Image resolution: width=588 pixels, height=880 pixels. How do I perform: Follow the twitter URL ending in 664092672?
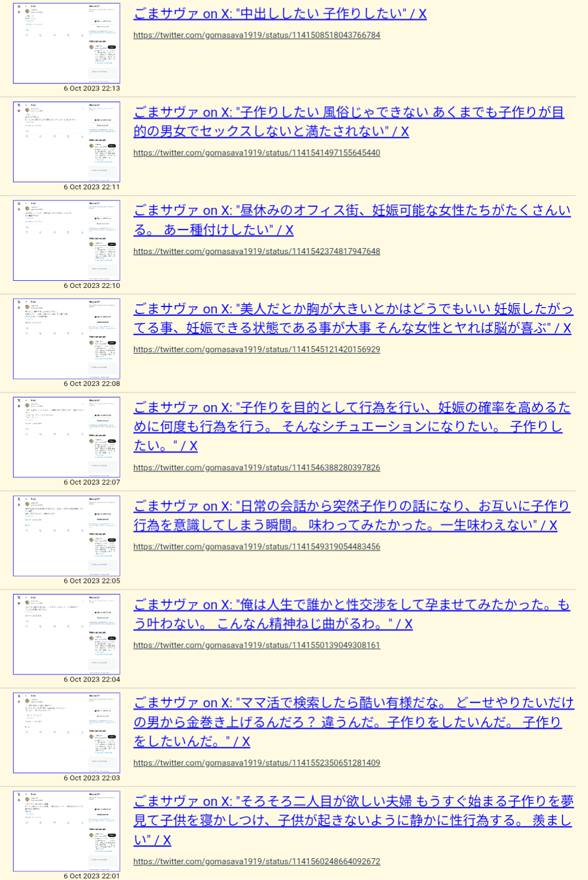[257, 861]
